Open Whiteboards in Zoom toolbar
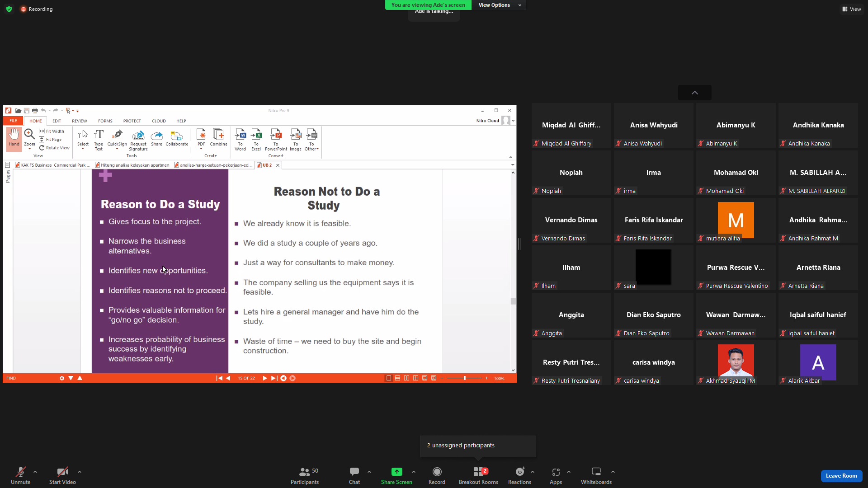The image size is (868, 488). pyautogui.click(x=596, y=476)
